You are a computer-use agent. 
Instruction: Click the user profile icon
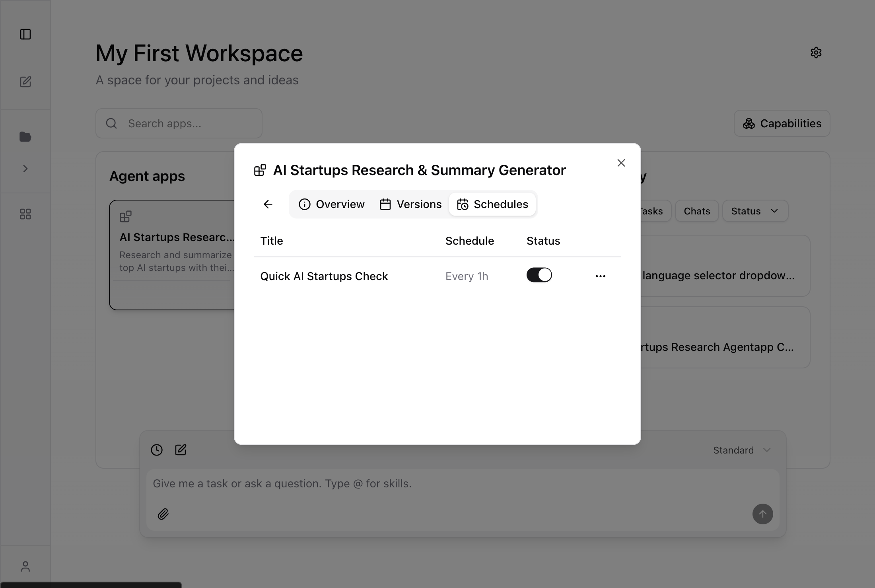coord(25,567)
